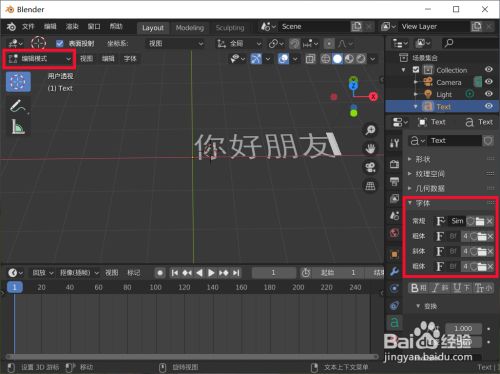This screenshot has width=500, height=374.
Task: Switch perspective/orthographic grid icon
Action: (x=370, y=186)
